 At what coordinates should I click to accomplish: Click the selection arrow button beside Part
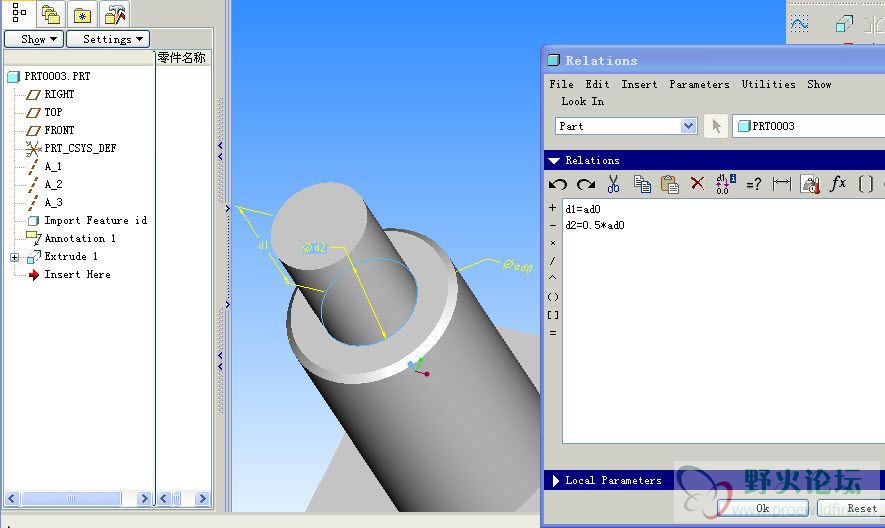(x=716, y=126)
